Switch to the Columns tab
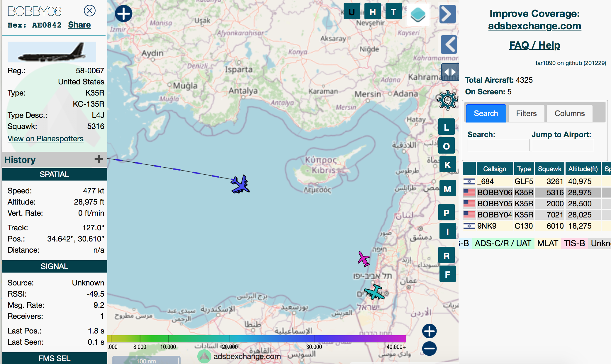This screenshot has height=364, width=611. point(570,113)
